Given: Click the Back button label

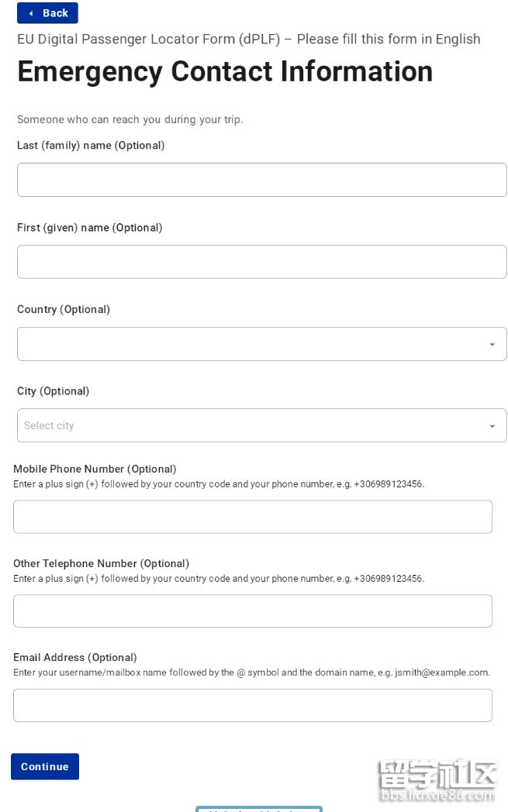Looking at the screenshot, I should pyautogui.click(x=55, y=13).
